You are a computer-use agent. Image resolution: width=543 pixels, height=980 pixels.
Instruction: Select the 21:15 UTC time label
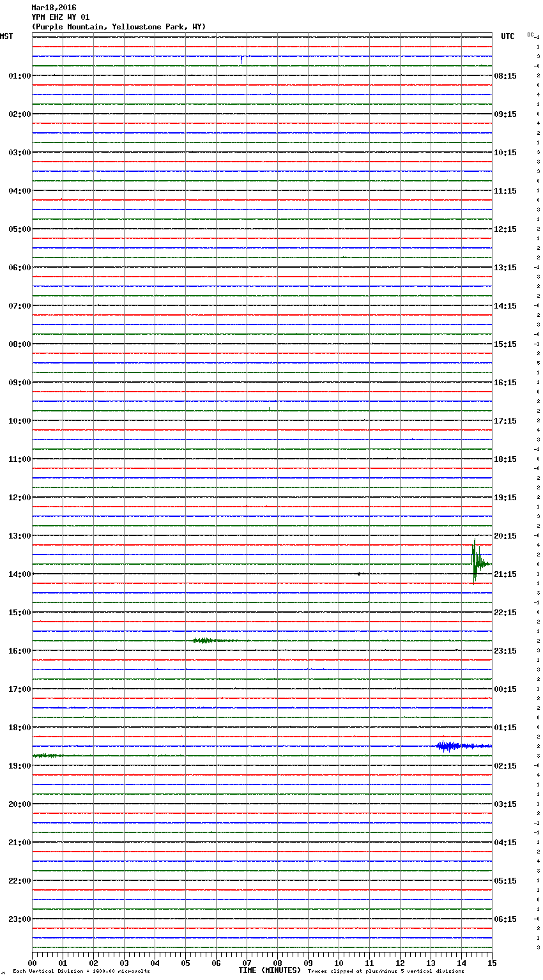click(x=505, y=574)
